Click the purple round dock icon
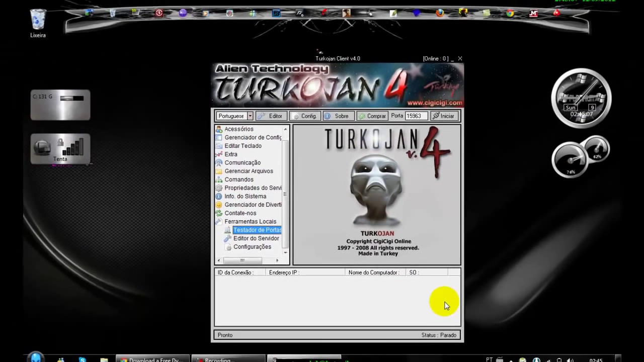 (183, 13)
